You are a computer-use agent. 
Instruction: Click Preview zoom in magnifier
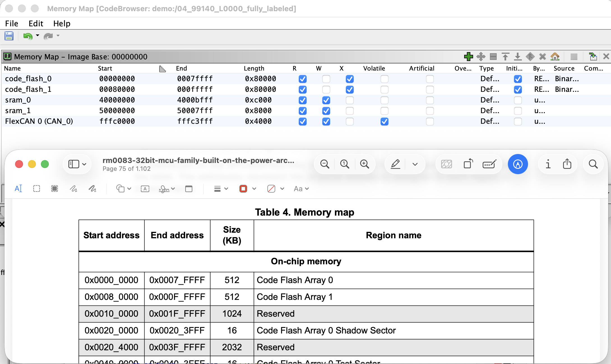click(x=364, y=164)
